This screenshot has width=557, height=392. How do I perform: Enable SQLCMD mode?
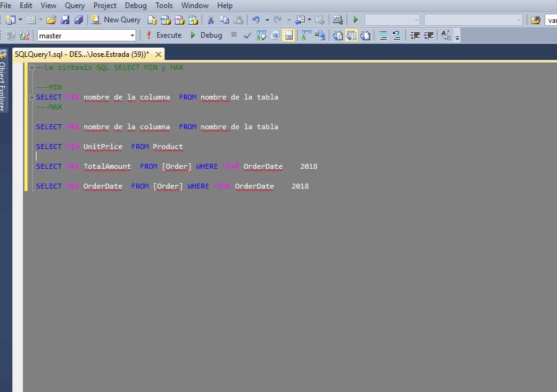pyautogui.click(x=288, y=35)
